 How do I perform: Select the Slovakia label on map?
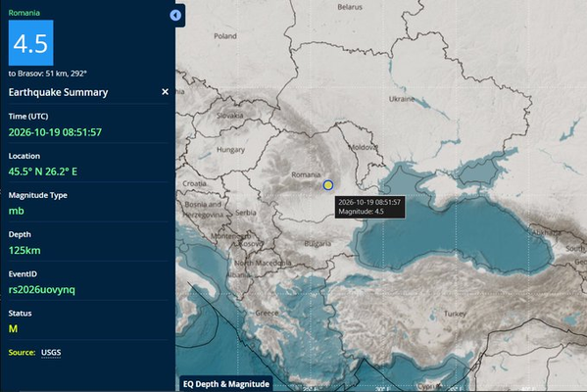click(x=230, y=116)
